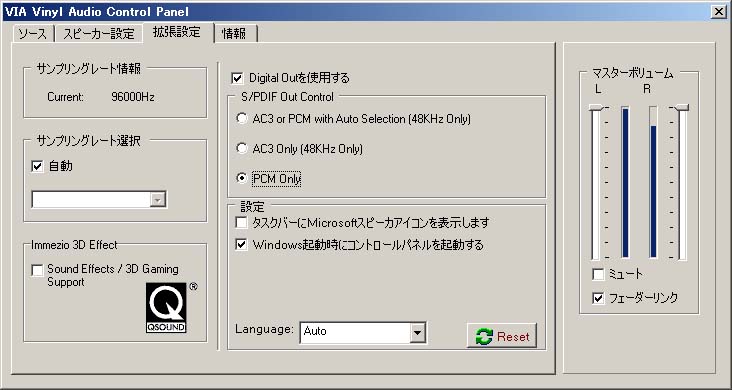Open the ソース tab
This screenshot has width=732, height=390.
(33, 34)
